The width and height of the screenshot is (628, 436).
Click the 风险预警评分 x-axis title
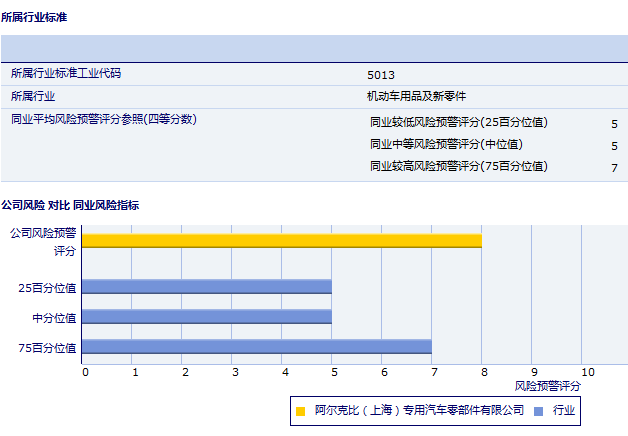[x=547, y=386]
